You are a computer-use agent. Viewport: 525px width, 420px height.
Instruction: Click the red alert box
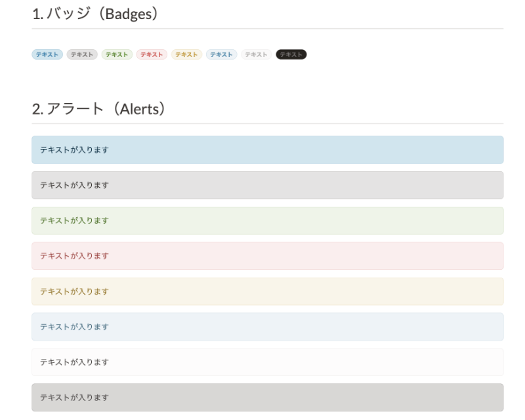[x=267, y=256]
